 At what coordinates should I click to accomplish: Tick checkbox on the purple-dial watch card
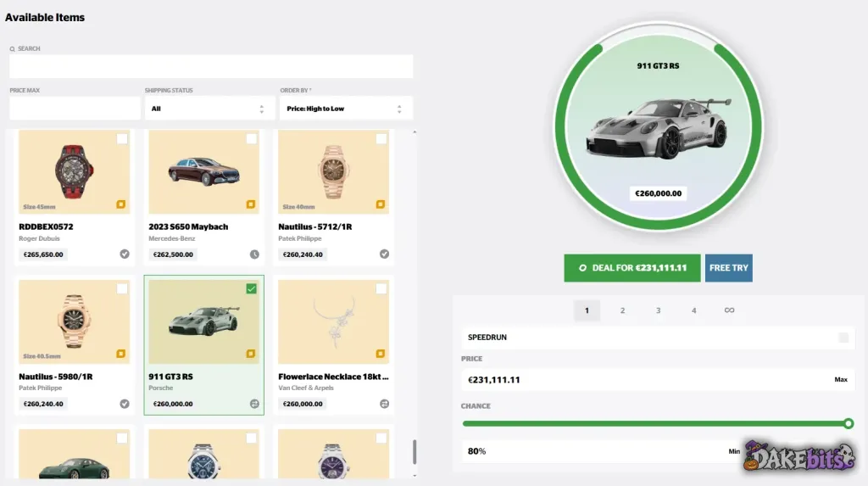[x=381, y=439]
